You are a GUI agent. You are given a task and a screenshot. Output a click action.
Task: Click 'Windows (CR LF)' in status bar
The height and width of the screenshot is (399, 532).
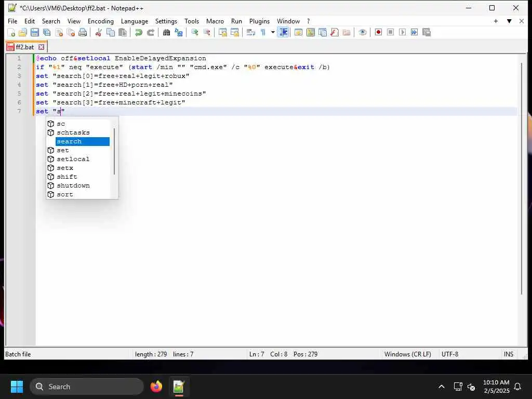(407, 354)
